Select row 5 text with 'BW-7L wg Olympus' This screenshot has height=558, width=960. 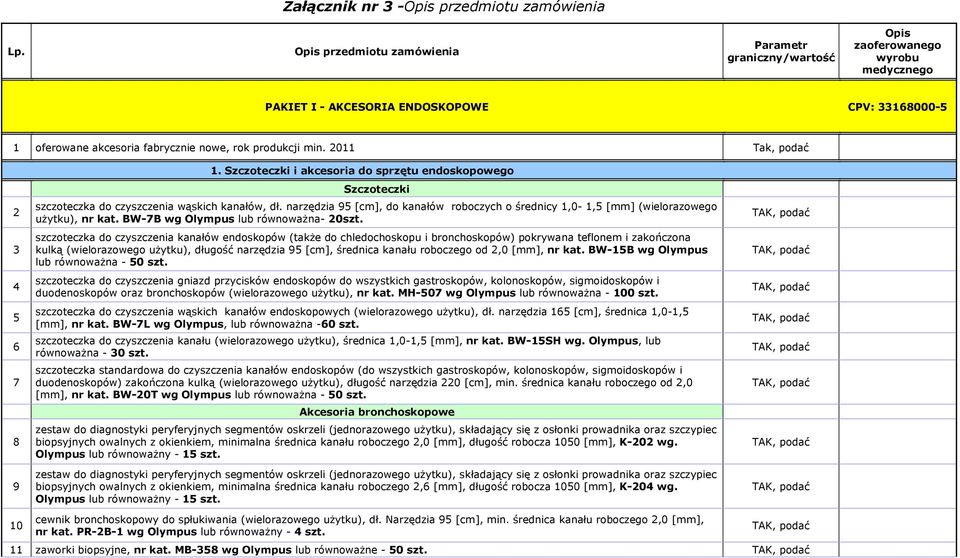362,317
